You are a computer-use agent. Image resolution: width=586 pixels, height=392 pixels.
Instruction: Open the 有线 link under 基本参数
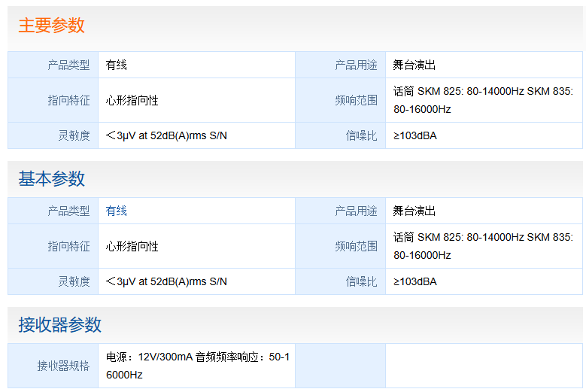coord(117,211)
